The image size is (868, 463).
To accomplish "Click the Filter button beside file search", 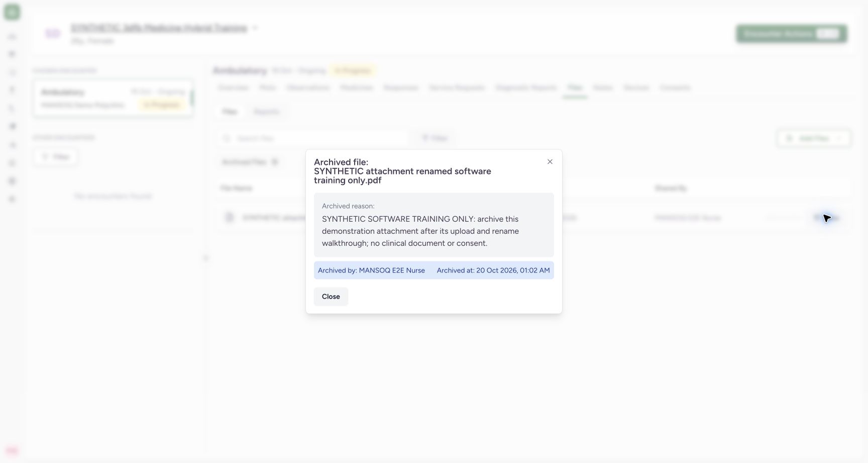I will pos(435,138).
